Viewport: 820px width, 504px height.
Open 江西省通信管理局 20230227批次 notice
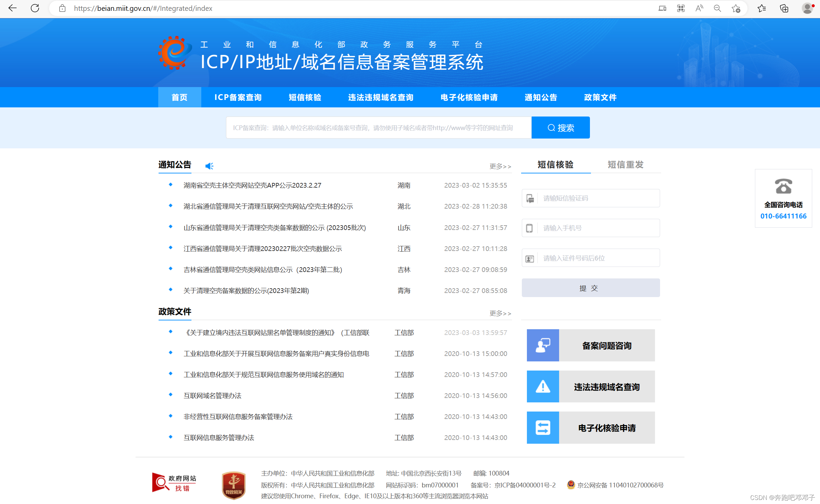coord(263,249)
